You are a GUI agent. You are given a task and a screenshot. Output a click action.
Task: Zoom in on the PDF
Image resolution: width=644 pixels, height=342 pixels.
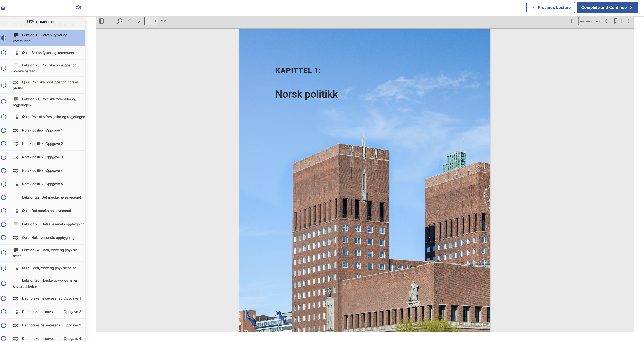[572, 21]
